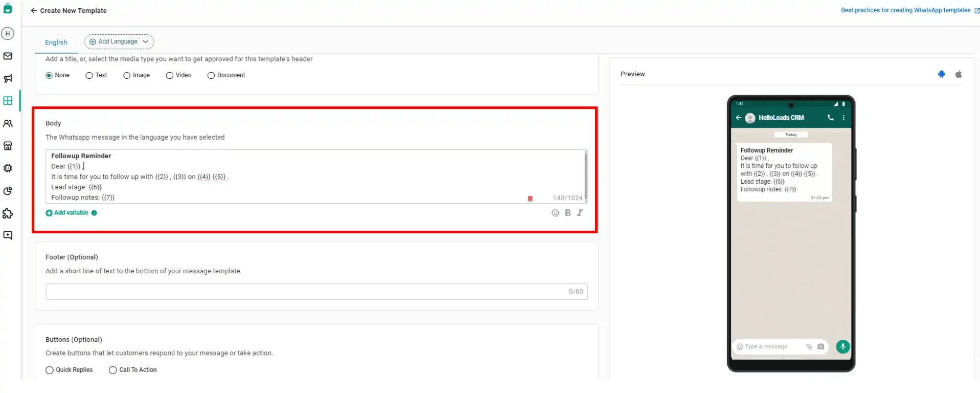Click the Followup Reminder message bubble in preview

tap(784, 172)
